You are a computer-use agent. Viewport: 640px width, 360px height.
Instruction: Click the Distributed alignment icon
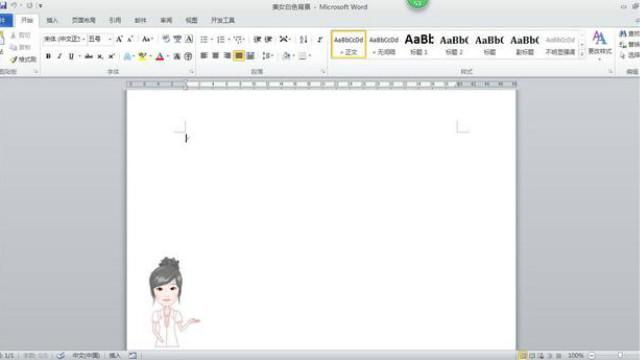250,56
